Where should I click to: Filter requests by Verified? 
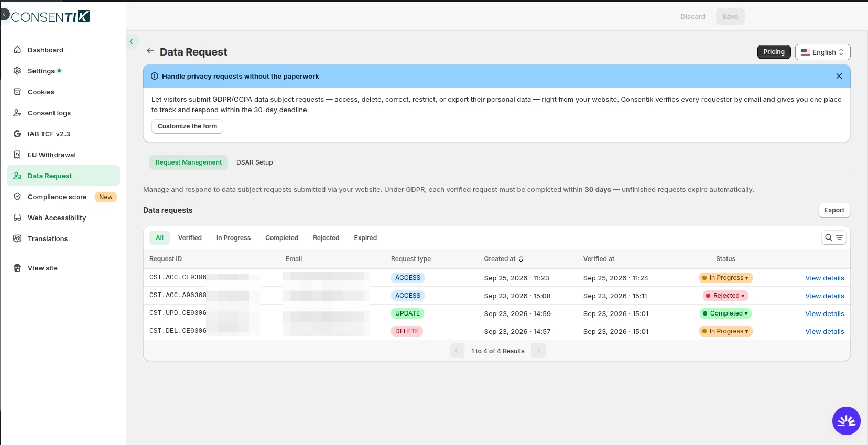(x=190, y=238)
